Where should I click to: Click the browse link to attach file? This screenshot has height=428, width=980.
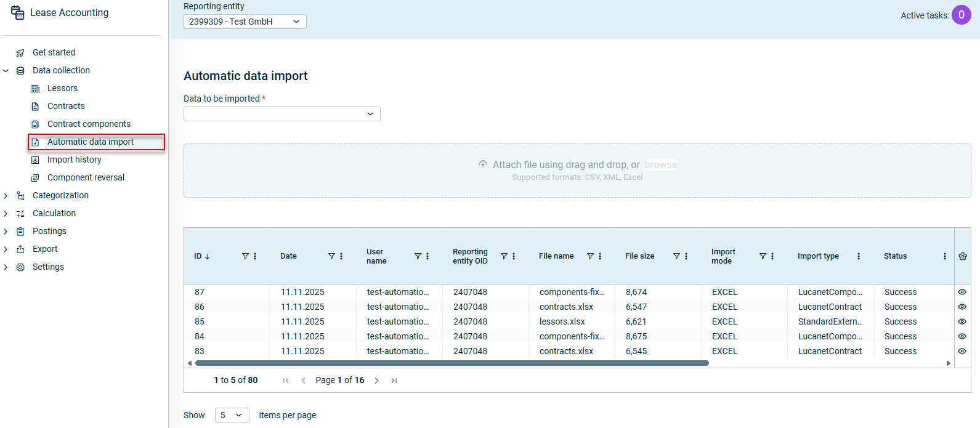pyautogui.click(x=661, y=164)
